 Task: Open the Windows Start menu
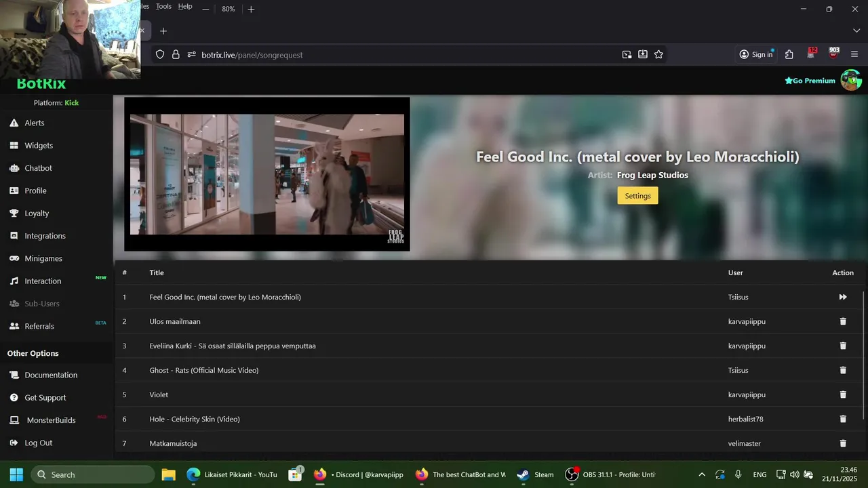coord(16,474)
